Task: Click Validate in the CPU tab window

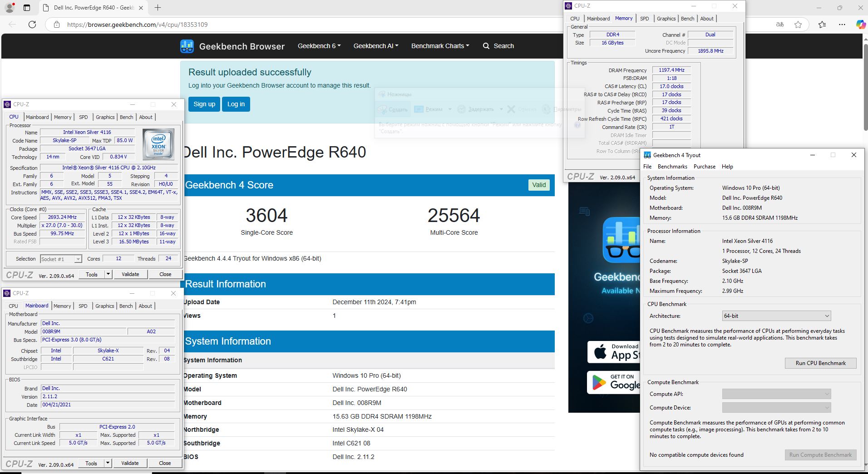Action: (130, 274)
